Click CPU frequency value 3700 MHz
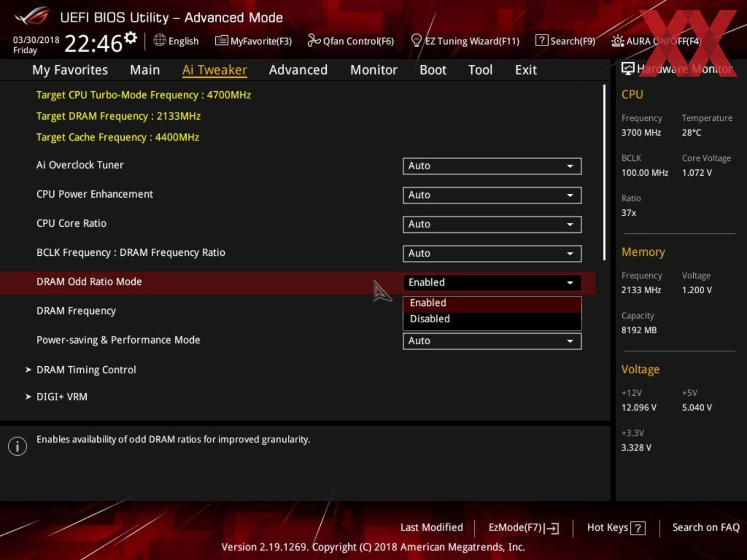 coord(641,132)
